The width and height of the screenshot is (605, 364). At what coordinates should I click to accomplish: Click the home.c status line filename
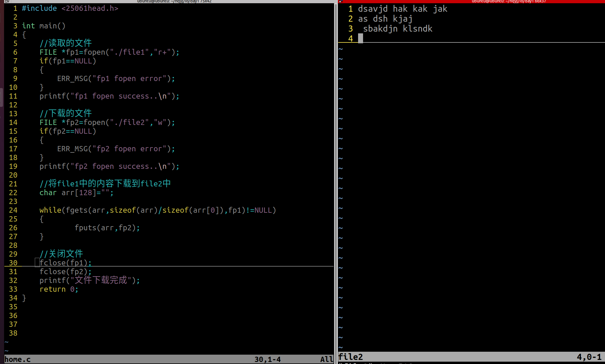coord(18,359)
